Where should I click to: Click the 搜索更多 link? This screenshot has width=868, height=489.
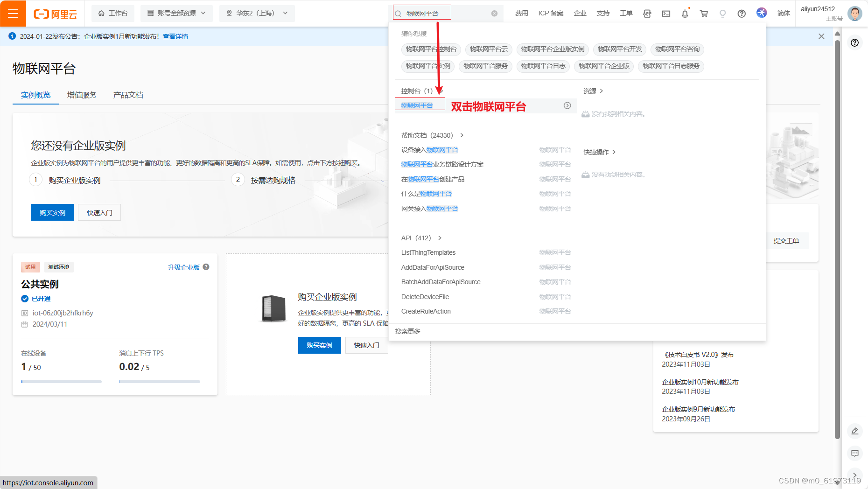pyautogui.click(x=407, y=331)
